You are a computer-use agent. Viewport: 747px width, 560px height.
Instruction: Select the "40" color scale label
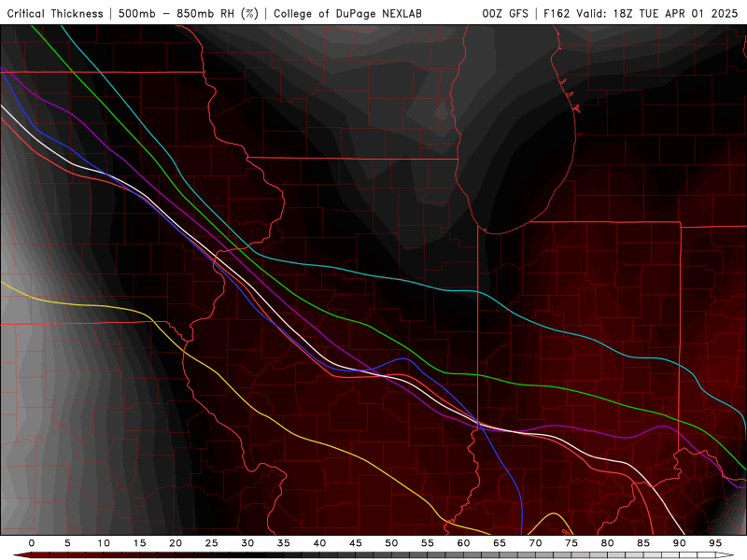pos(319,543)
